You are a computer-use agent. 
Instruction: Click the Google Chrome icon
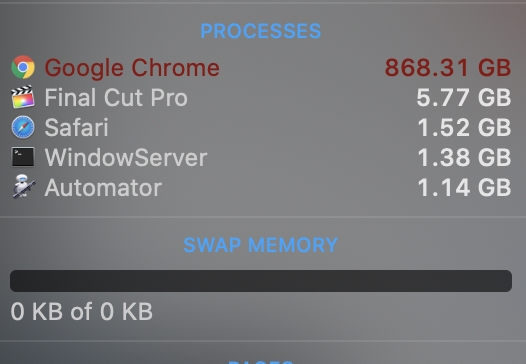click(23, 67)
